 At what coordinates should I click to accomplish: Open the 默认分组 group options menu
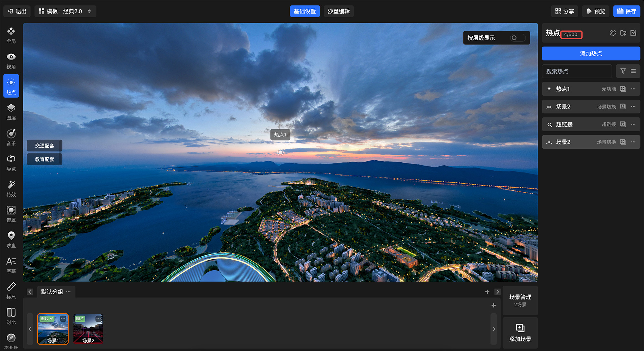[x=68, y=292]
